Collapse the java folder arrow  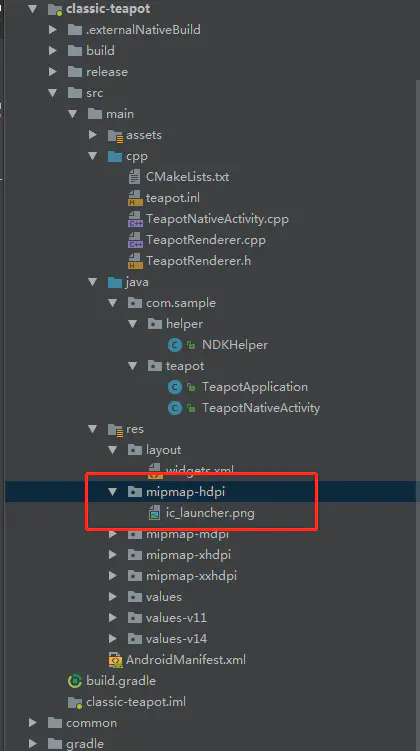pyautogui.click(x=92, y=282)
